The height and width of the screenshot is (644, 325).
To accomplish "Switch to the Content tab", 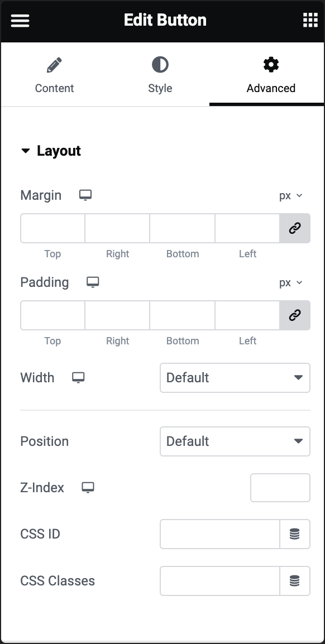I will pos(54,88).
